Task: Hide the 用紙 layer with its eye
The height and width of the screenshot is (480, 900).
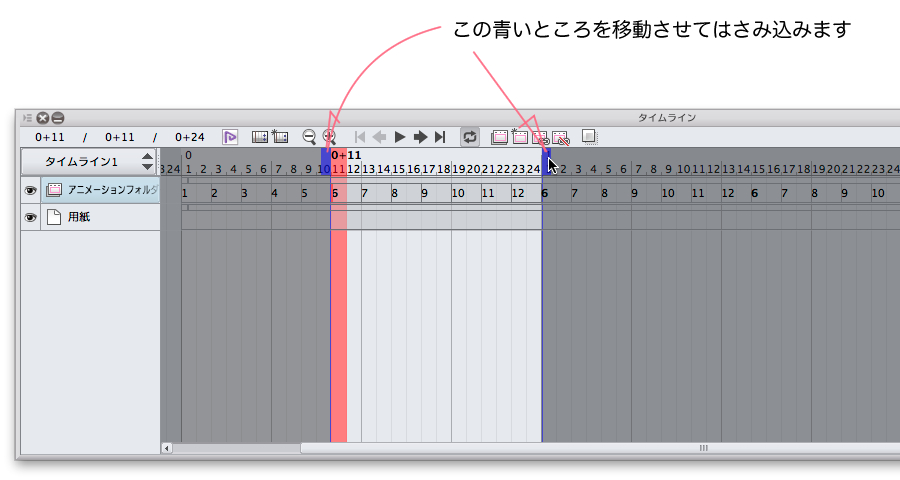Action: pyautogui.click(x=30, y=217)
